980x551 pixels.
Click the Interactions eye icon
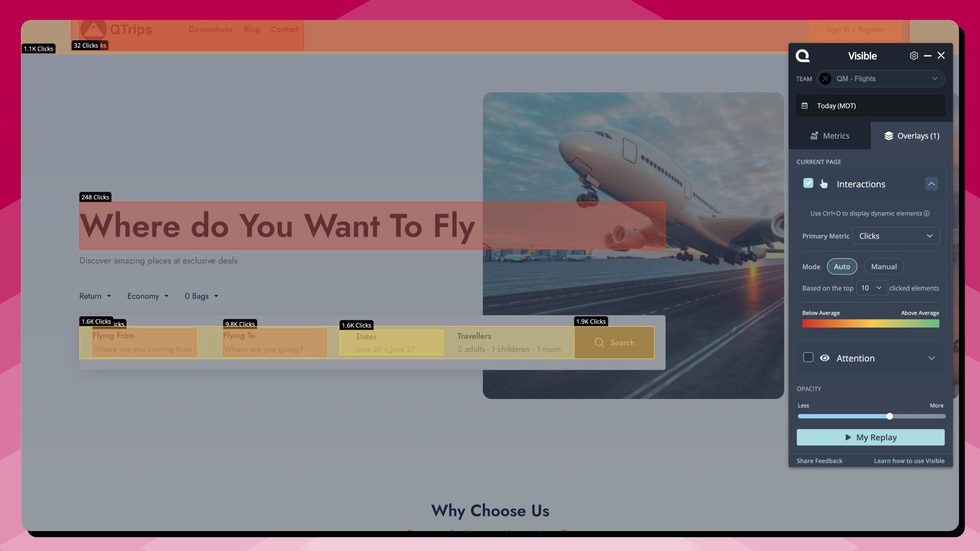[824, 184]
